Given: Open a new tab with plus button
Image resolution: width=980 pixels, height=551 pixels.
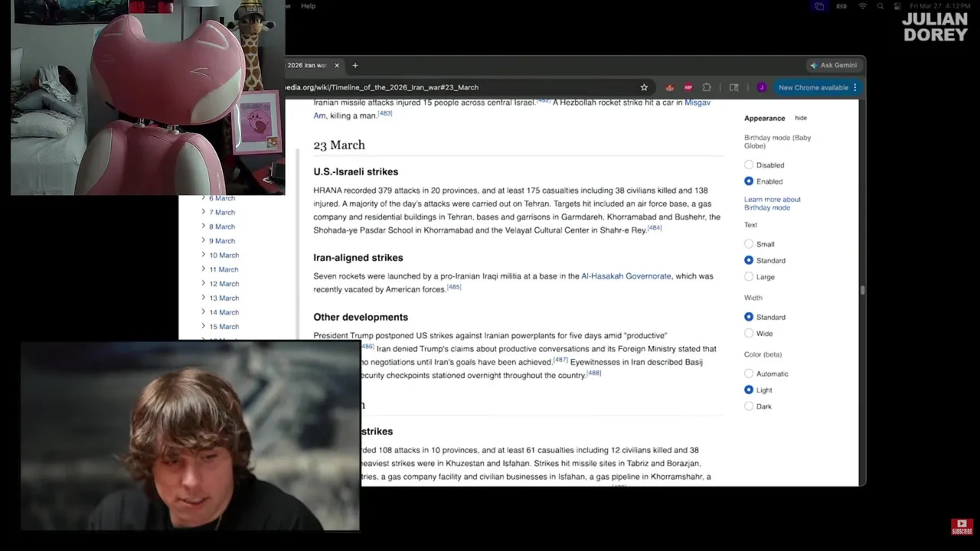Looking at the screenshot, I should 354,65.
